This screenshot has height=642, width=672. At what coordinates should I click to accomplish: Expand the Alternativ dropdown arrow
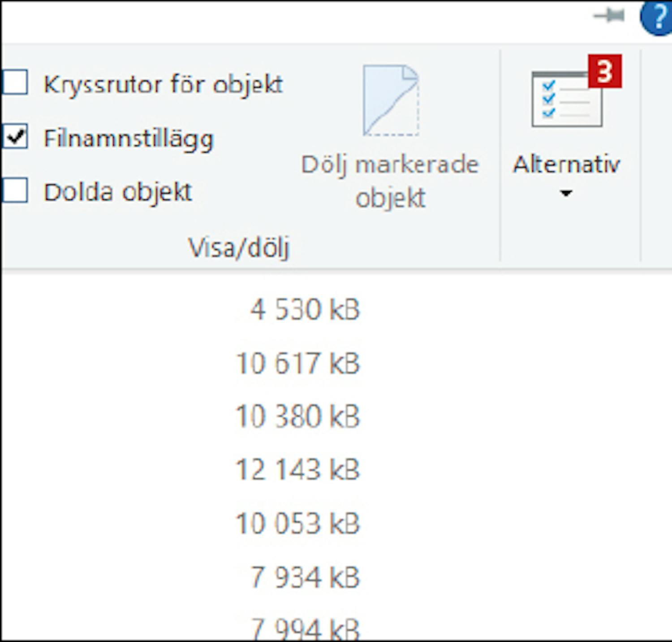coord(566,194)
